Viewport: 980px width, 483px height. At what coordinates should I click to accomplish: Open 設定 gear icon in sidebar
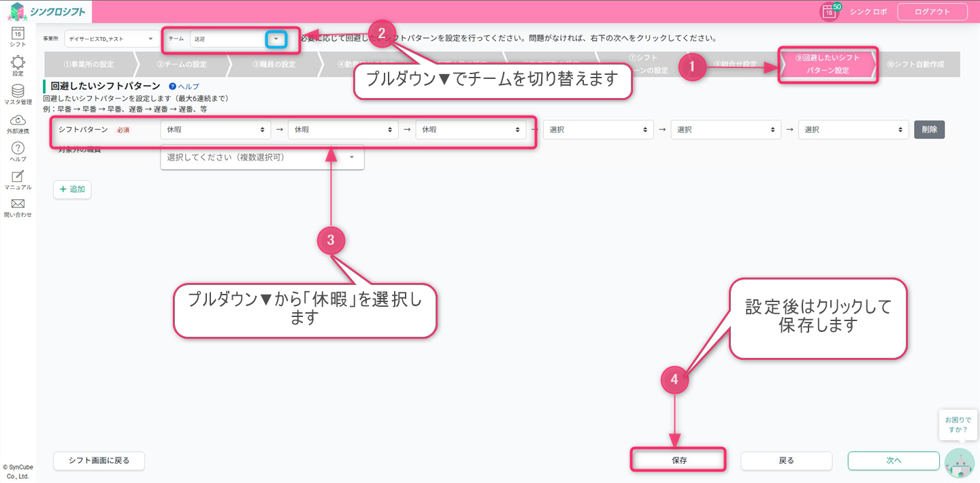[18, 65]
